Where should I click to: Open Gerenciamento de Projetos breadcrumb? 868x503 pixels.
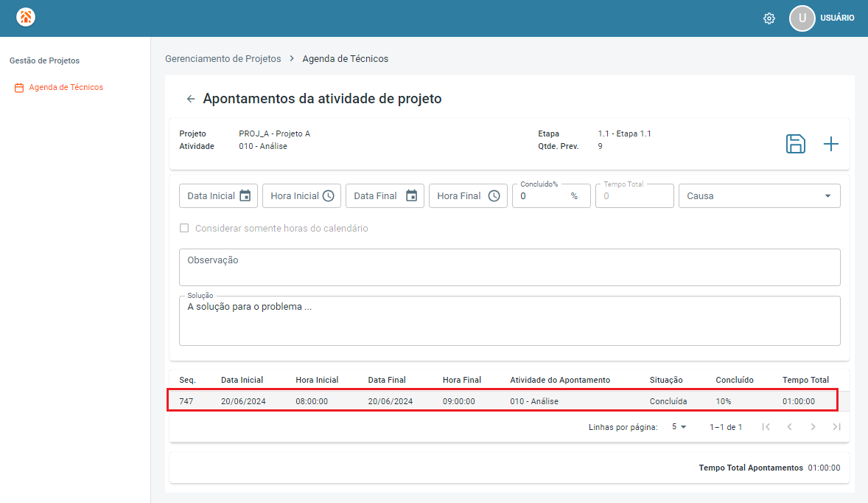(223, 59)
